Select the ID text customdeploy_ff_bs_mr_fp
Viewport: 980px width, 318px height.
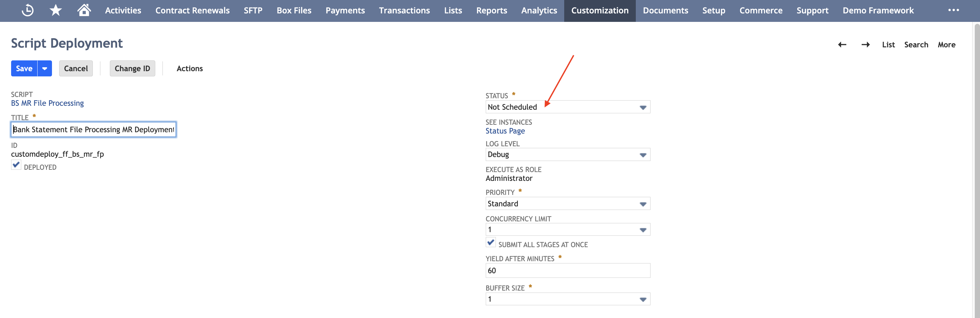pos(58,154)
